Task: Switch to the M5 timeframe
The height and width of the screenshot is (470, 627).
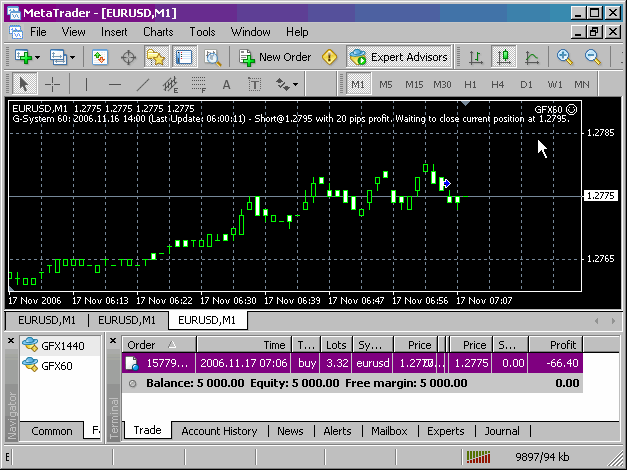Action: (x=386, y=84)
